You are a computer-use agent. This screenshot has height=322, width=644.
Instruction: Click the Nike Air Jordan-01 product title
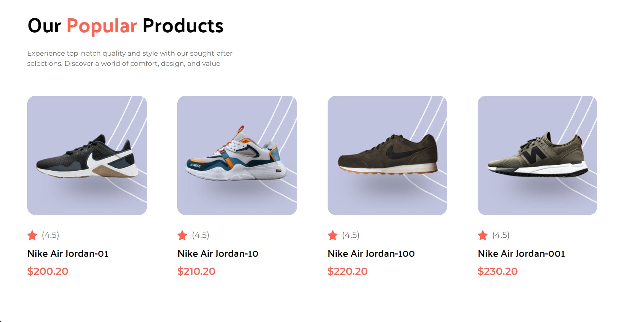tap(68, 253)
